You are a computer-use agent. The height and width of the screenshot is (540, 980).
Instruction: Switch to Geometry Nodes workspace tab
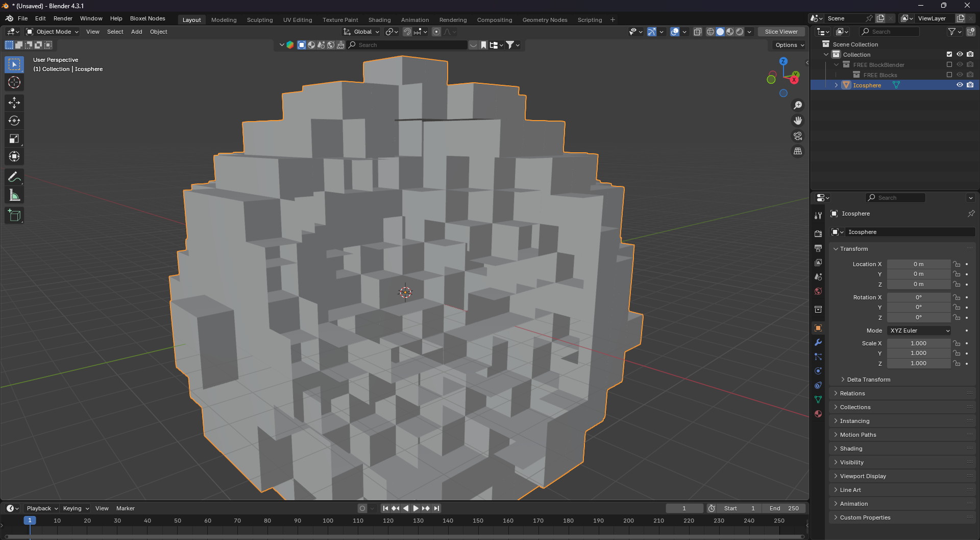click(545, 20)
